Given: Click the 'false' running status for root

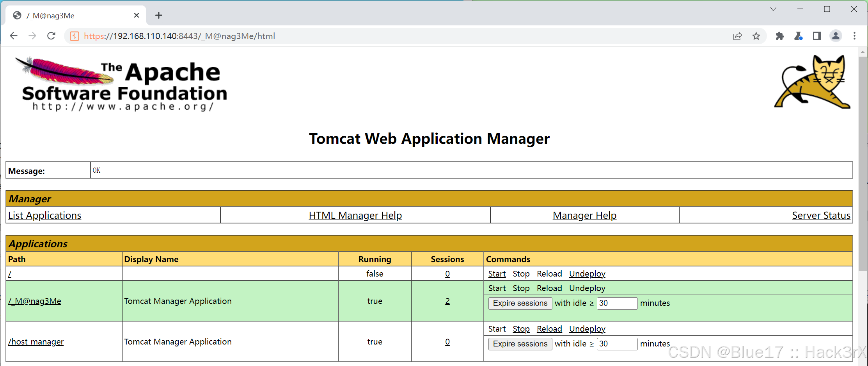Looking at the screenshot, I should coord(375,274).
